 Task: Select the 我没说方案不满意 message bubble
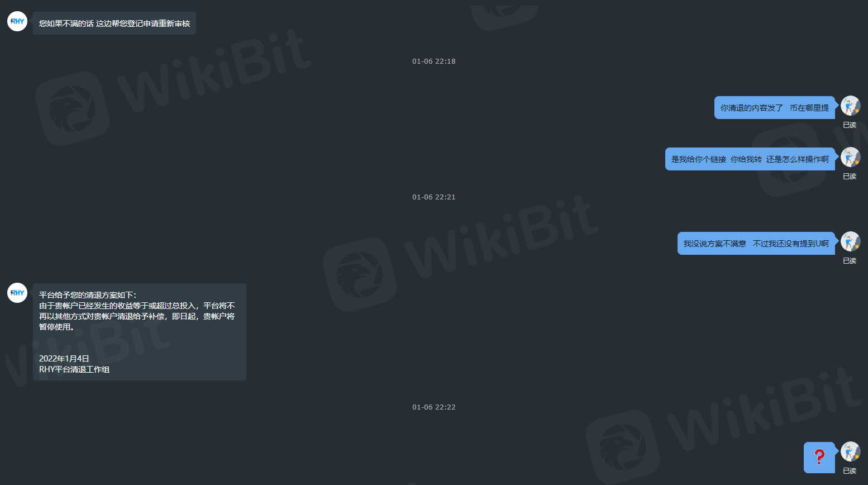(x=756, y=244)
